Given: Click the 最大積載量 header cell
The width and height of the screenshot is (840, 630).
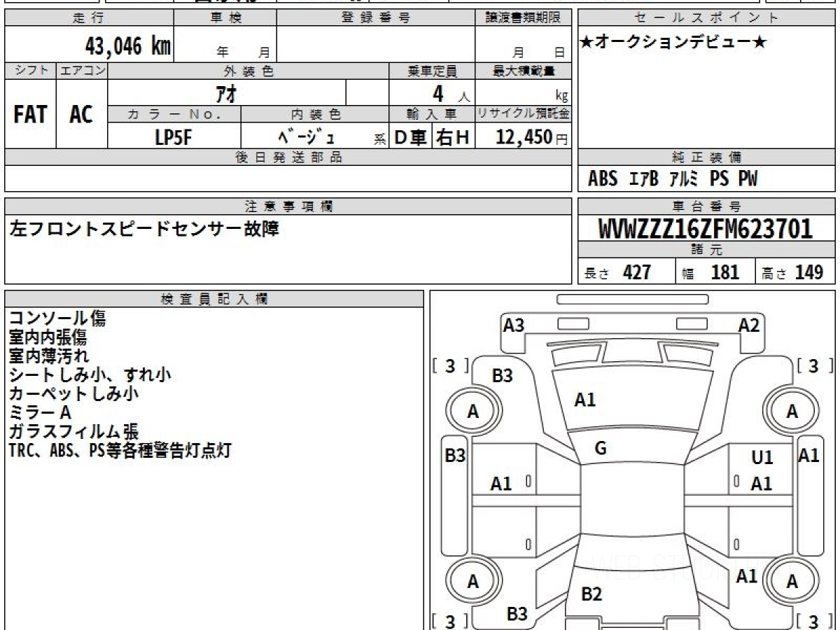Looking at the screenshot, I should [x=523, y=71].
